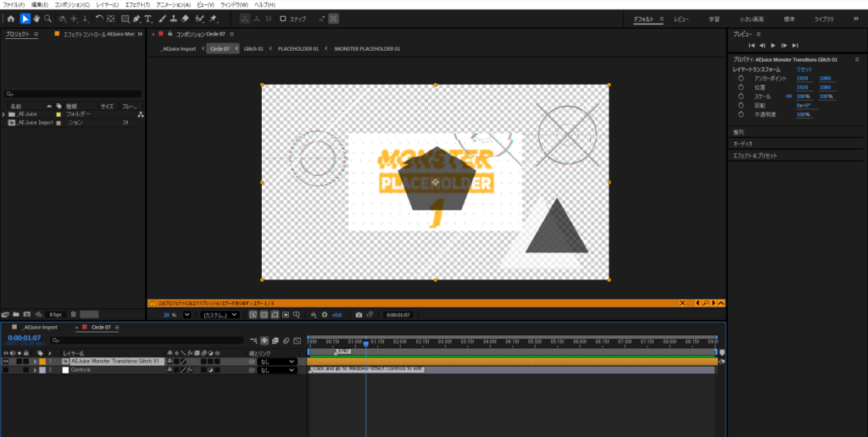Viewport: 868px width, 437px height.
Task: Enable the スナップ (Snap) checkbox
Action: (283, 19)
